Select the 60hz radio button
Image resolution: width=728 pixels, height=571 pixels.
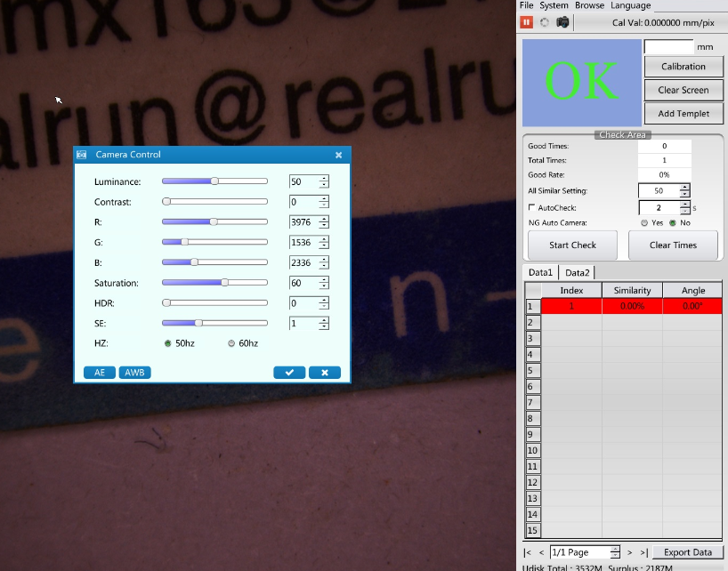(x=231, y=343)
